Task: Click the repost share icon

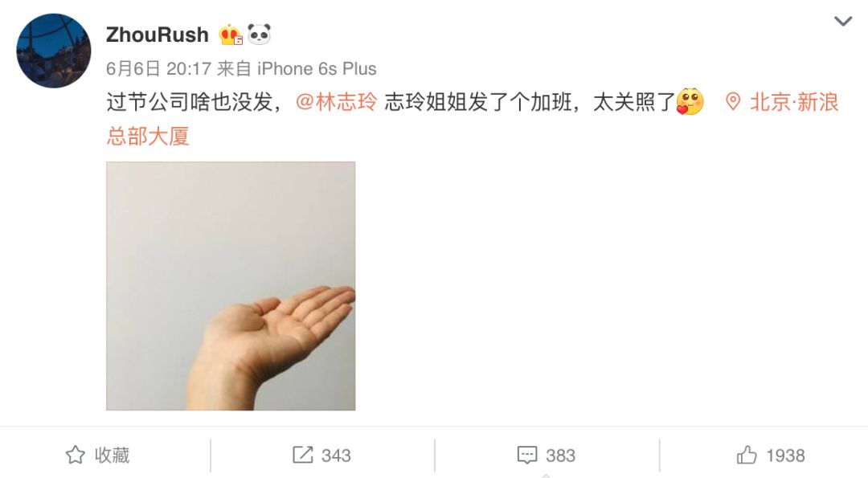Action: coord(303,456)
